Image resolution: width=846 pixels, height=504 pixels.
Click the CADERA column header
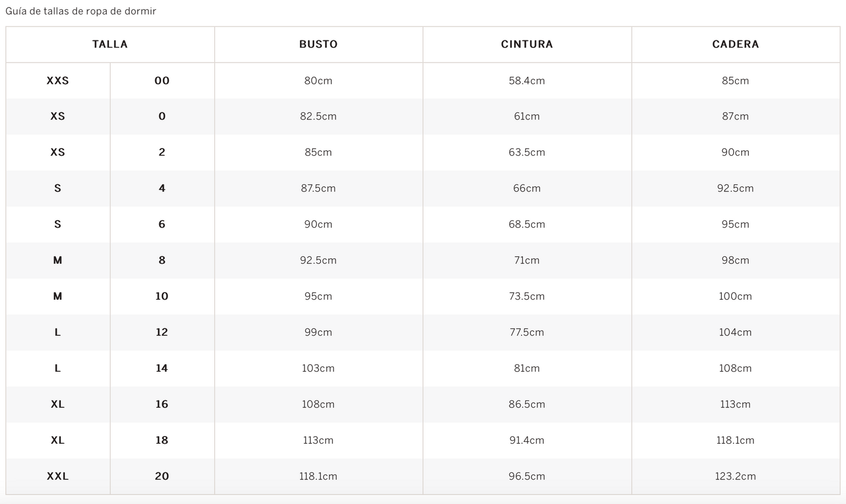(x=735, y=44)
